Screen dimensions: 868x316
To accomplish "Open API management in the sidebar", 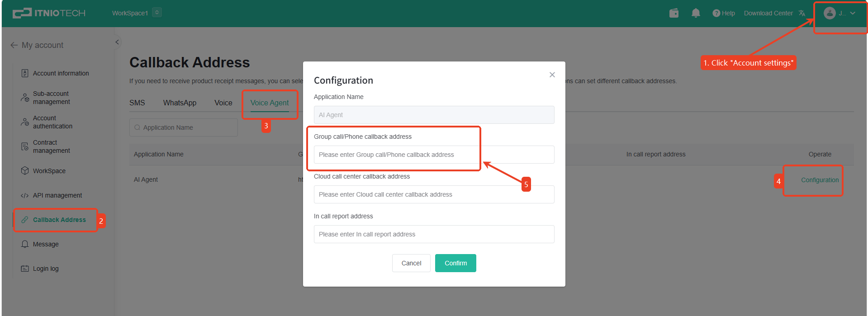I will 57,195.
